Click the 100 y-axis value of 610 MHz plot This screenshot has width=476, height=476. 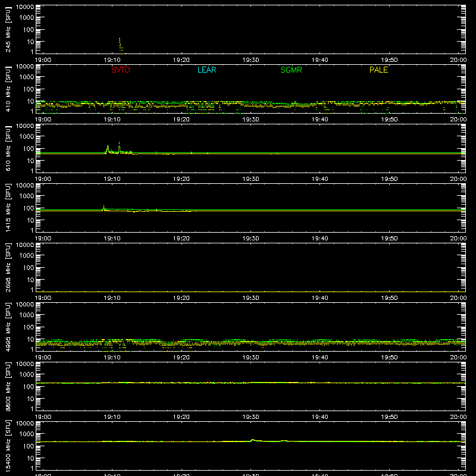point(29,149)
